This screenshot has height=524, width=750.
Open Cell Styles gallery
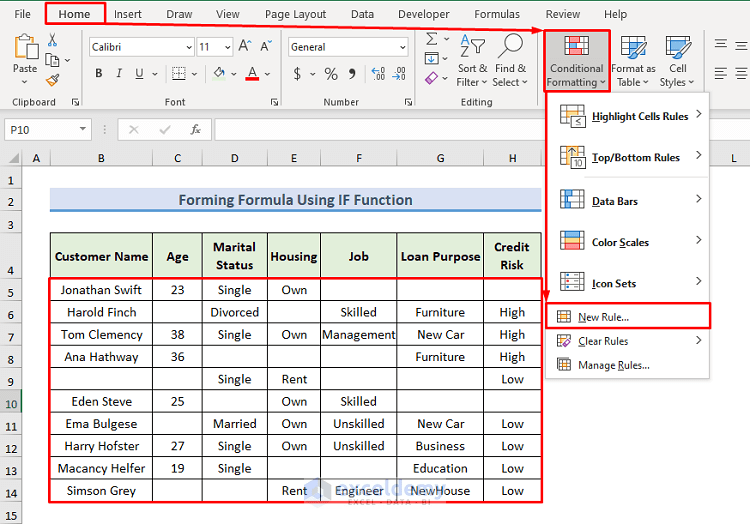coord(677,61)
